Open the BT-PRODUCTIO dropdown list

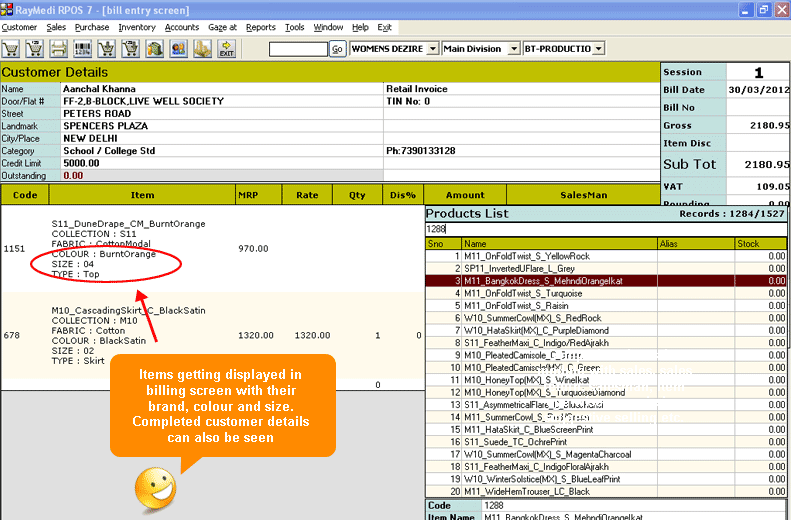coord(598,49)
